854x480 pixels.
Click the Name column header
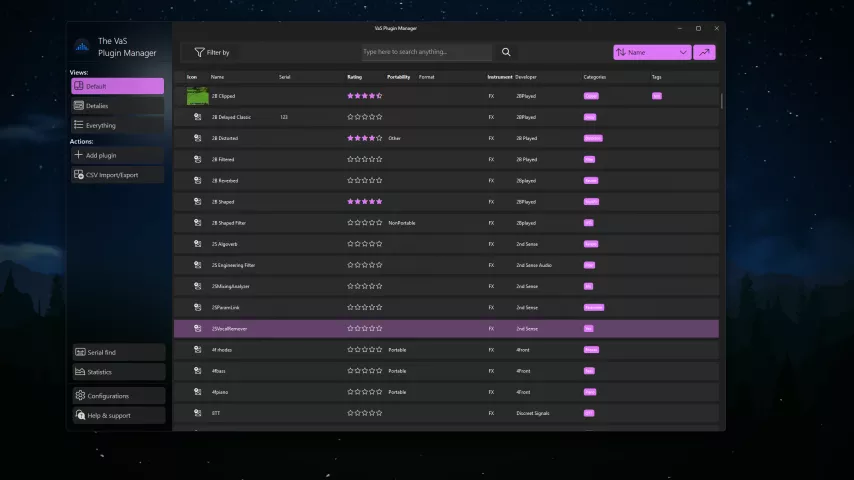[x=217, y=77]
